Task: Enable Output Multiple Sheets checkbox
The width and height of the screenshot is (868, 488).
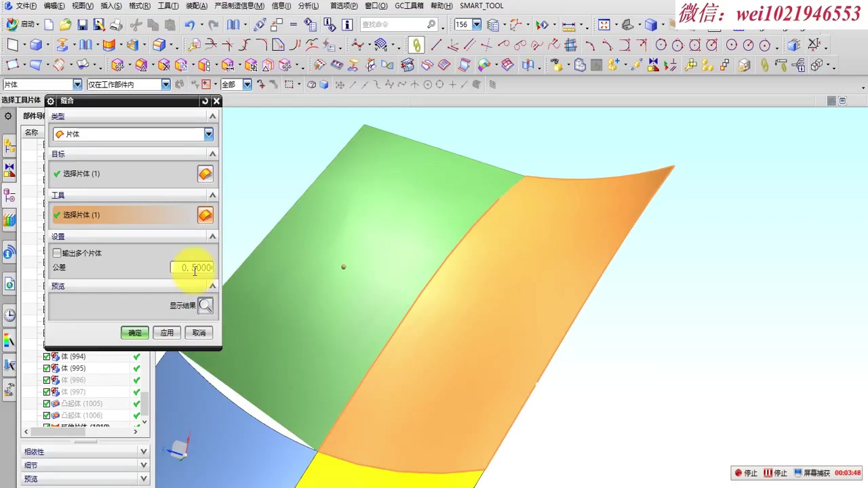Action: [57, 253]
